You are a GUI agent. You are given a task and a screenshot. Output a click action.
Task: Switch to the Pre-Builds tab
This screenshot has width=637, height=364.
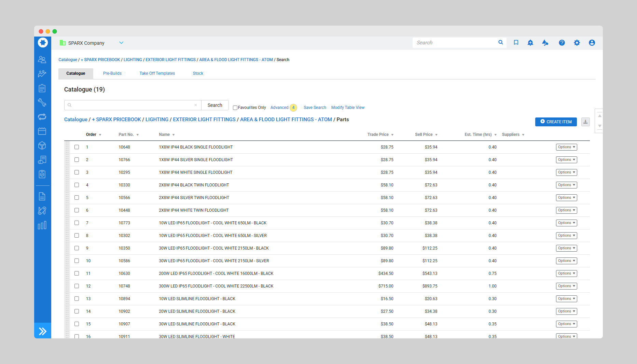pyautogui.click(x=112, y=73)
